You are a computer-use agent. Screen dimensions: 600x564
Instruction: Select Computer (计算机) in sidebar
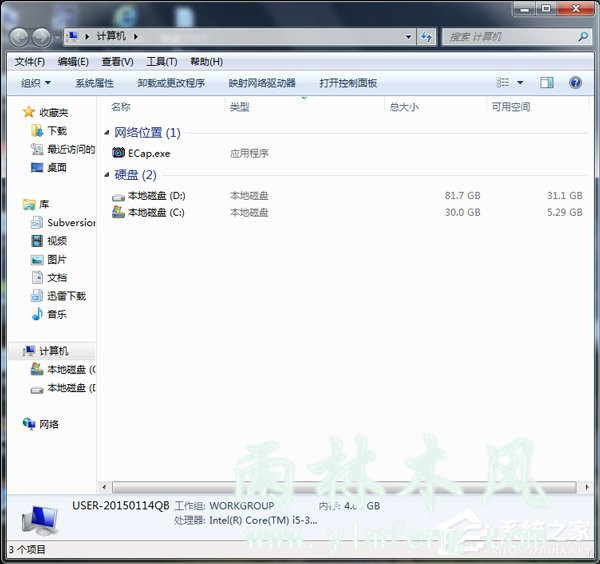pos(46,350)
